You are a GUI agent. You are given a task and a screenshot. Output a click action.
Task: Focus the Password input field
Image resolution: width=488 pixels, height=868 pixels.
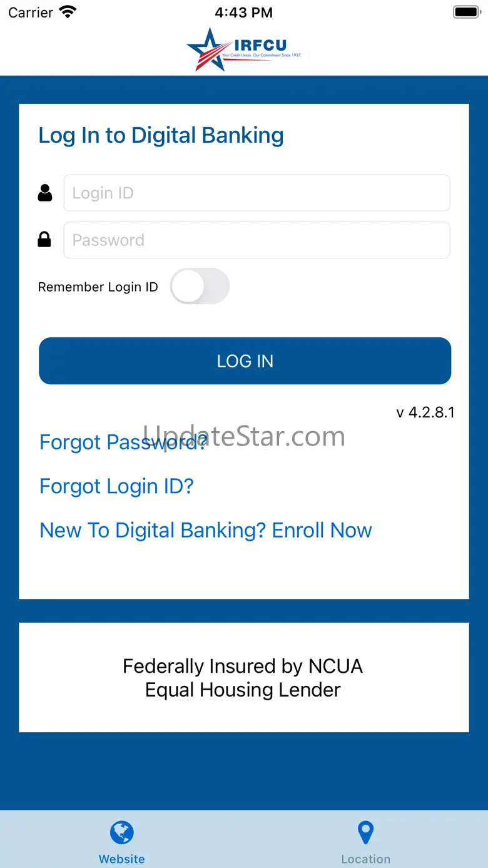click(x=257, y=240)
